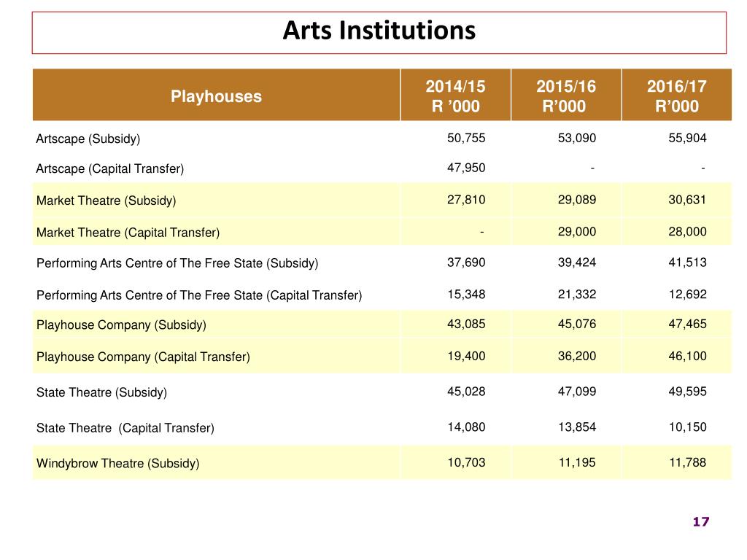Select the value 47,950
Screen dimensions: 747x560
(466, 168)
